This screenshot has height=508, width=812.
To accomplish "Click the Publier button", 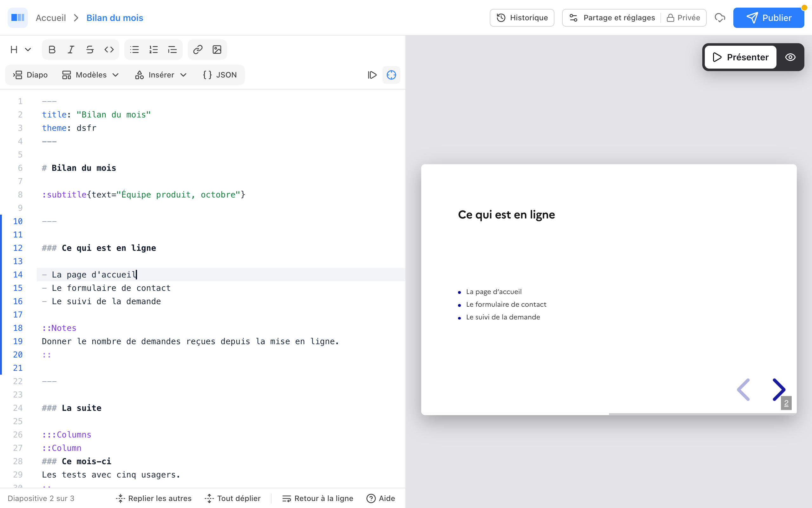I will (x=768, y=18).
